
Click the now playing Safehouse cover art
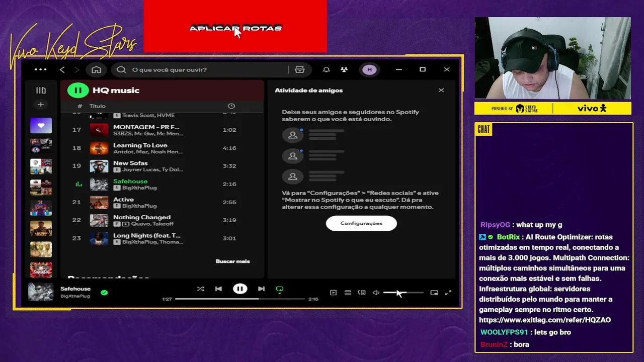[x=41, y=292]
